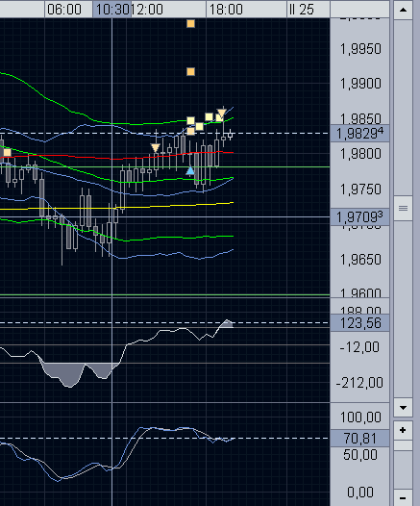Click the blue up-triangle buy marker

pyautogui.click(x=190, y=170)
